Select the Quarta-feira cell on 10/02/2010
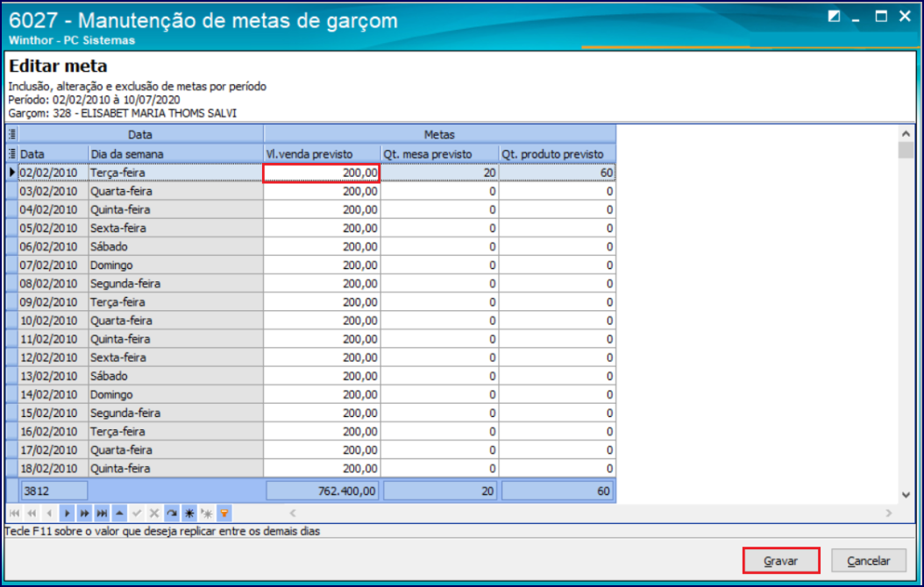 (175, 321)
